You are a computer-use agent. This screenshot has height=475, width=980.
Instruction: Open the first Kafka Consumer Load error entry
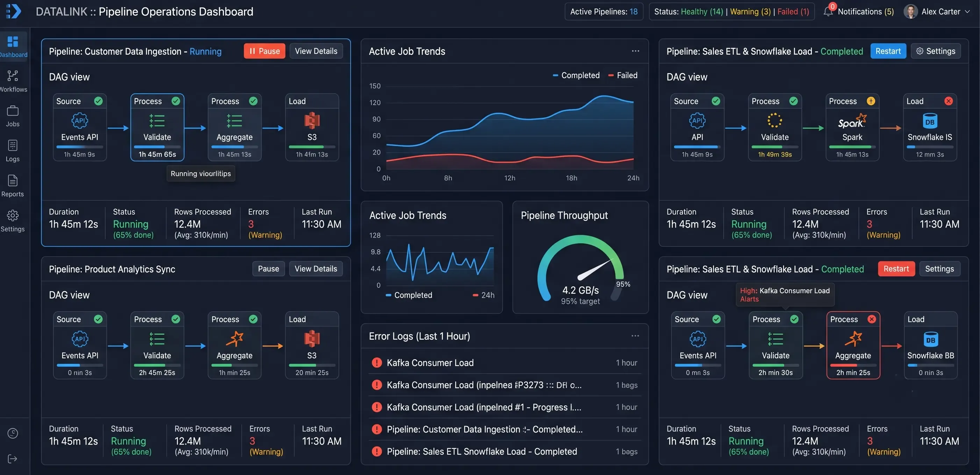point(505,362)
